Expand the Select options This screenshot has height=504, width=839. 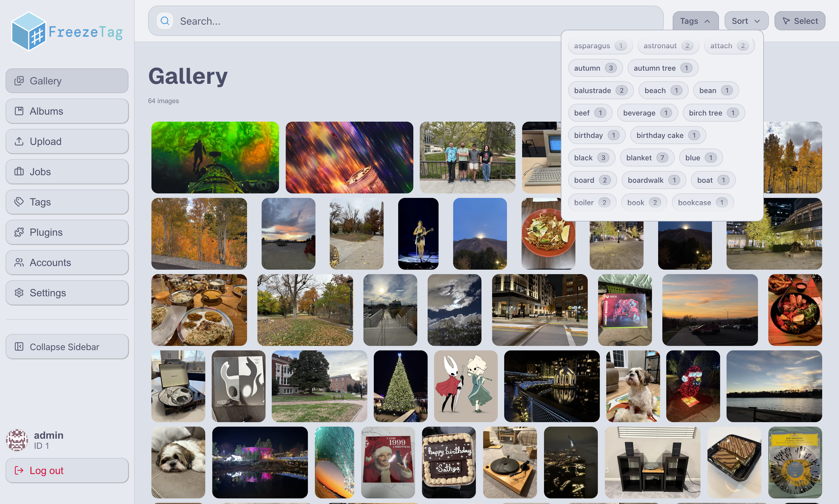[799, 21]
